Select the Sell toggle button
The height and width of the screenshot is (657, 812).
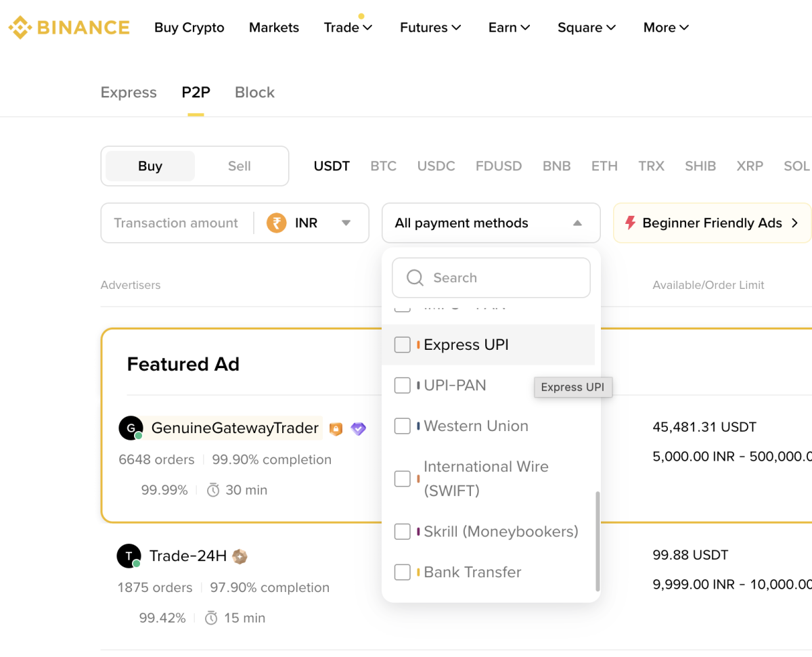point(239,166)
